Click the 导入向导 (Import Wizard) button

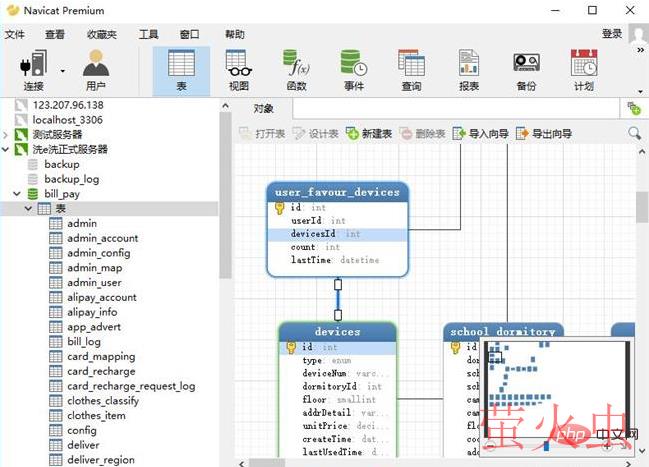[x=481, y=133]
